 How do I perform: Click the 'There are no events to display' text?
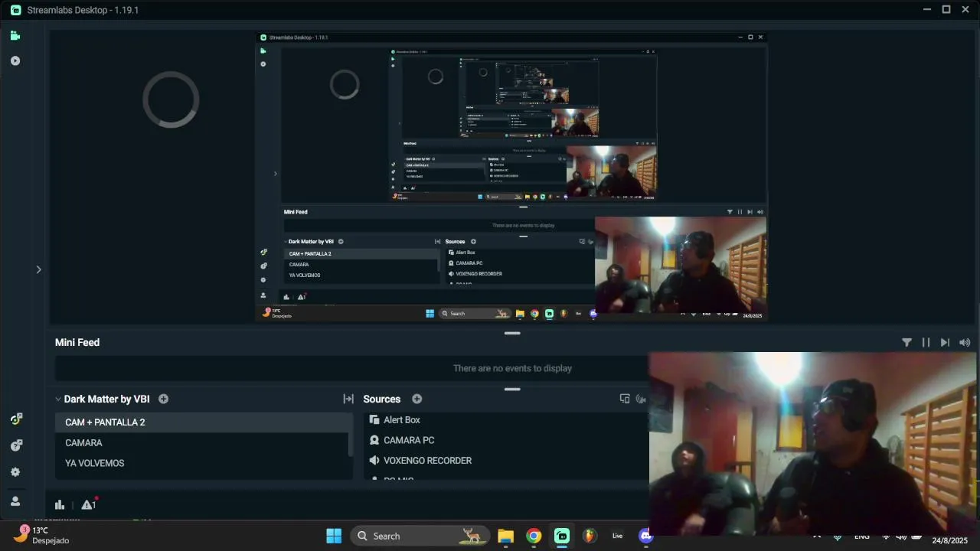pos(512,368)
